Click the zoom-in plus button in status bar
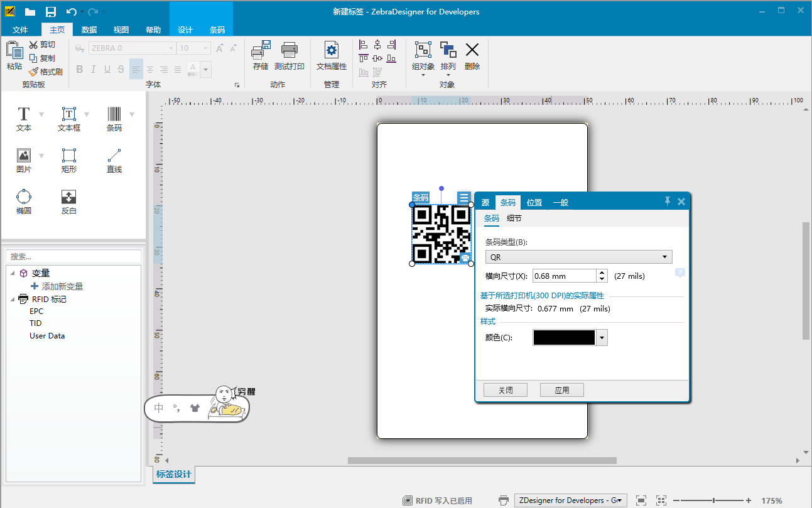 pos(749,500)
